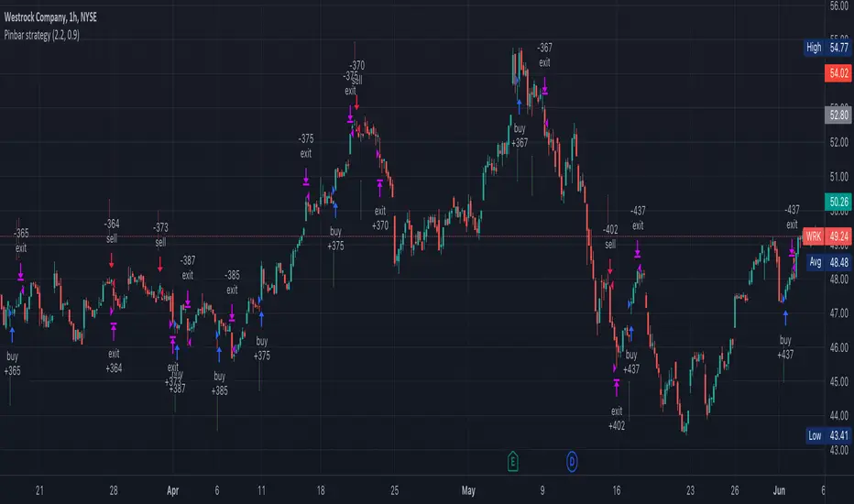This screenshot has height=504, width=854.
Task: Click the -364 sell label
Action: pos(112,231)
